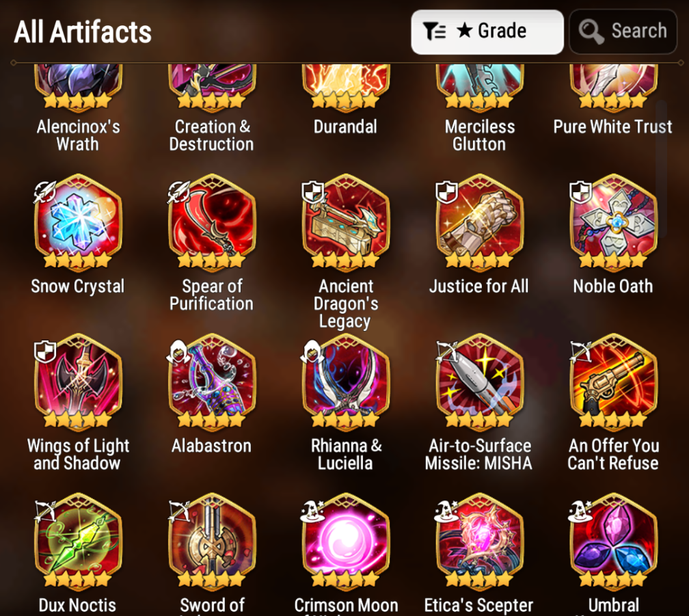Pick the Alabastron artifact icon
Image resolution: width=689 pixels, height=616 pixels.
[212, 381]
